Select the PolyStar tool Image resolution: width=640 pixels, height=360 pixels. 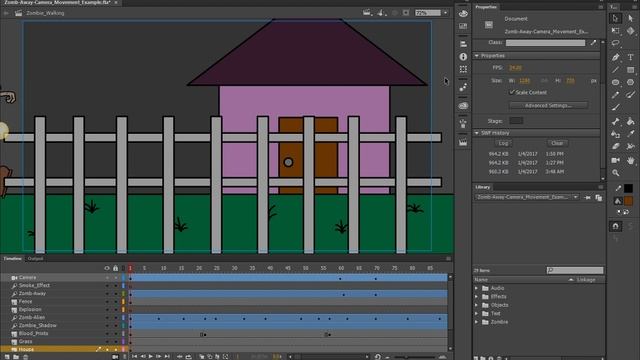click(x=631, y=82)
